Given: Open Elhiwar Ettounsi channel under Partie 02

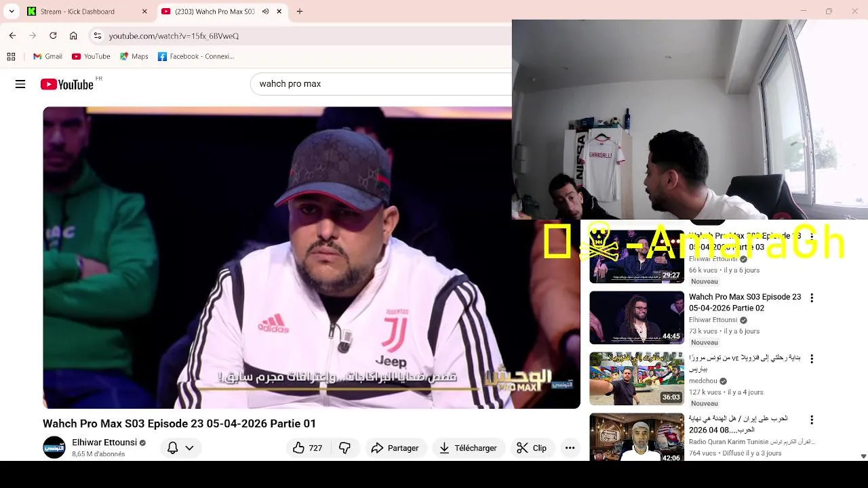Looking at the screenshot, I should coord(713,320).
